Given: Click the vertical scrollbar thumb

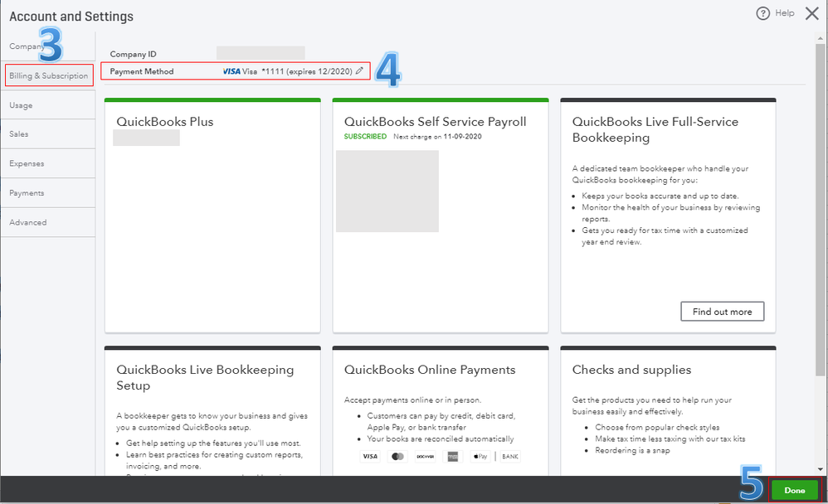Looking at the screenshot, I should 820,210.
